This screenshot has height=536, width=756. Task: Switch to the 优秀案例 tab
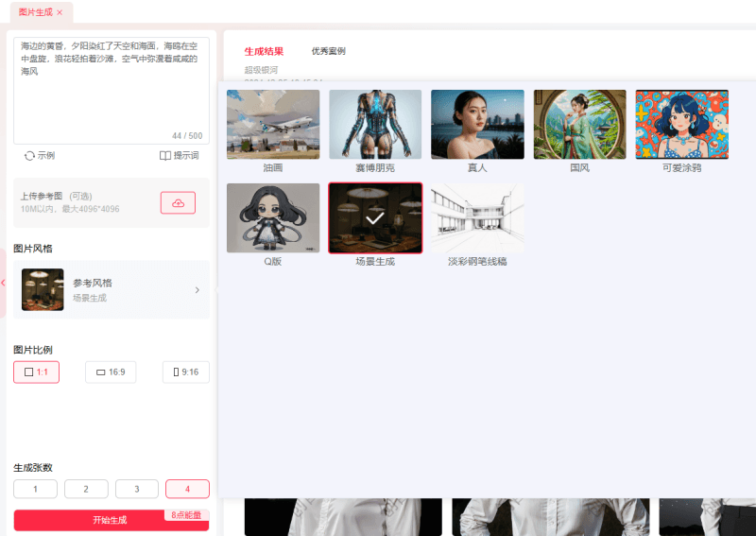pos(328,51)
